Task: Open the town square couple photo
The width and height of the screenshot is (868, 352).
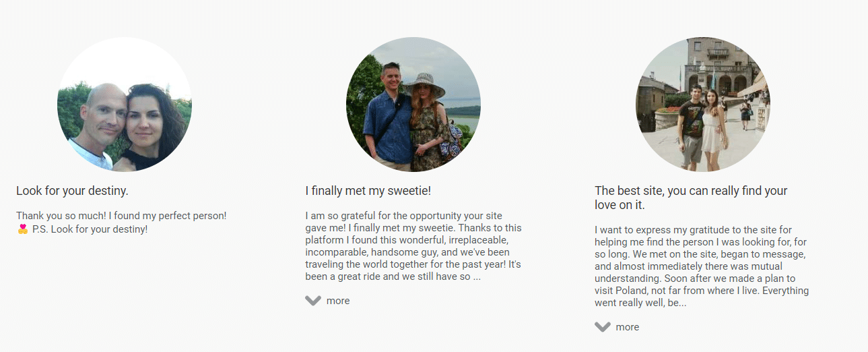Action: click(x=702, y=105)
